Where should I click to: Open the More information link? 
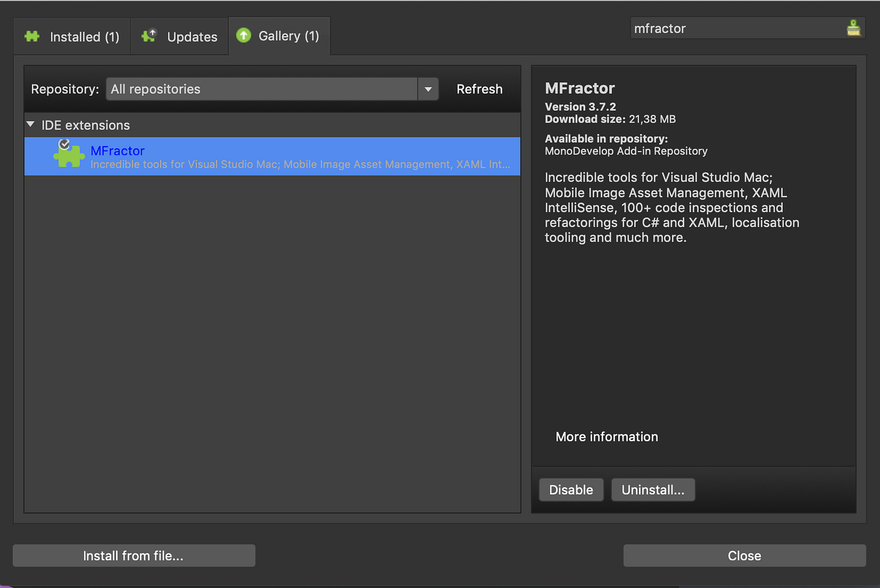pyautogui.click(x=607, y=437)
